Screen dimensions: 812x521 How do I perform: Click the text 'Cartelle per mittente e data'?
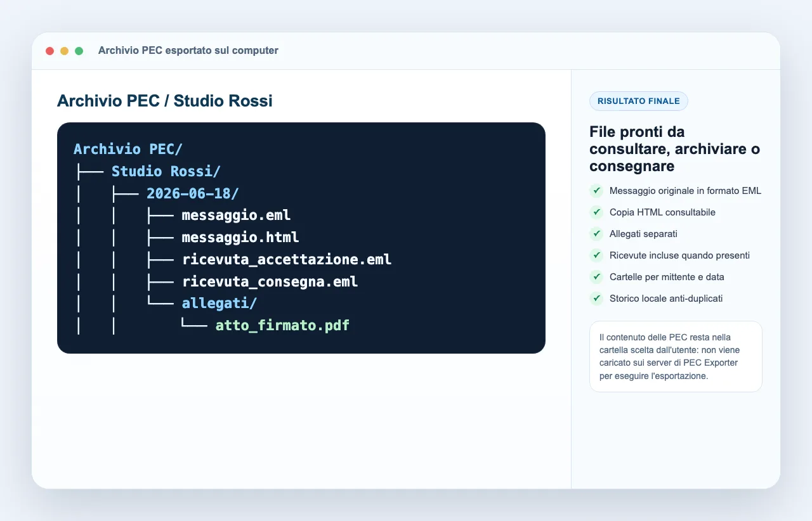667,277
